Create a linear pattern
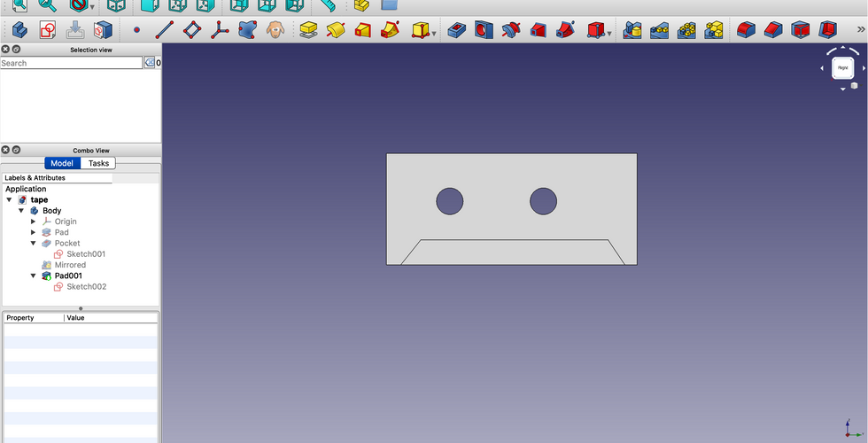The width and height of the screenshot is (868, 443). coord(659,29)
